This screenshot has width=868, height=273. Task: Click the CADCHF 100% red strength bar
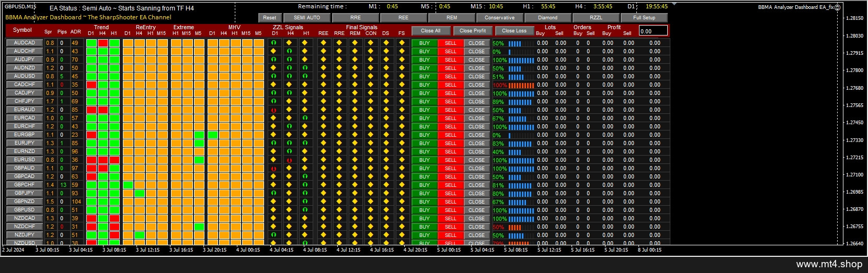[x=521, y=85]
